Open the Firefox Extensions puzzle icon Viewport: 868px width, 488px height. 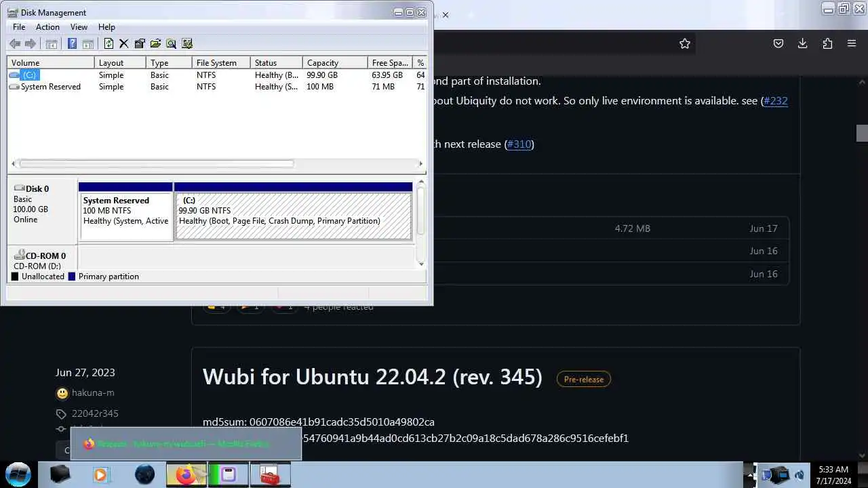click(827, 43)
